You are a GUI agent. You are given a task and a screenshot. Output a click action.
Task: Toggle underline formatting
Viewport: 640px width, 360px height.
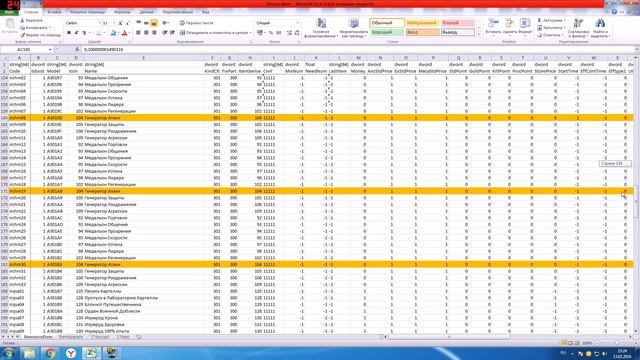(84, 33)
